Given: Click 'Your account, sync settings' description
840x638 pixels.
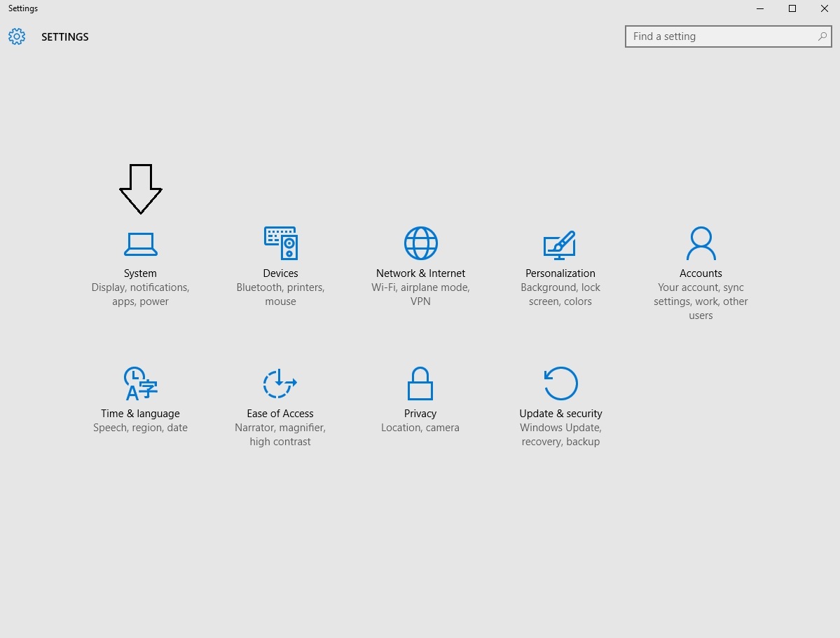Looking at the screenshot, I should (x=701, y=301).
